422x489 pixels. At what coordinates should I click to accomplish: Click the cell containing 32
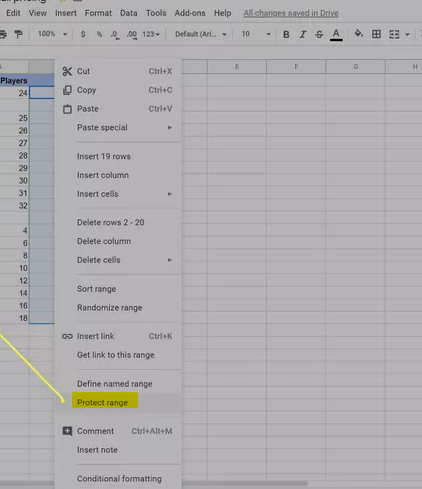click(14, 206)
